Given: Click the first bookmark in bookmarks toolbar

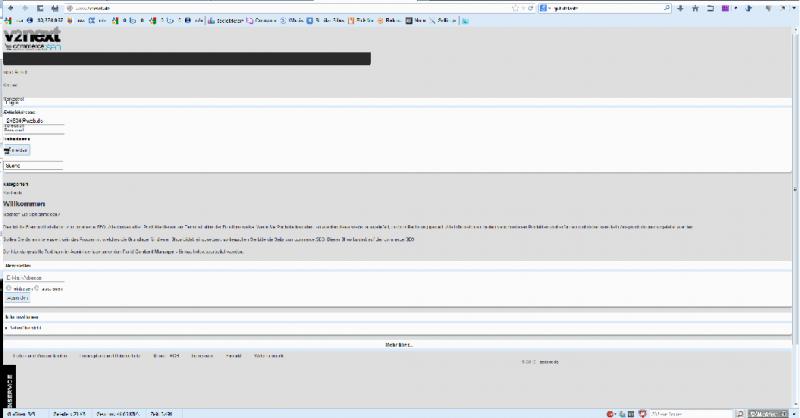Looking at the screenshot, I should point(6,20).
